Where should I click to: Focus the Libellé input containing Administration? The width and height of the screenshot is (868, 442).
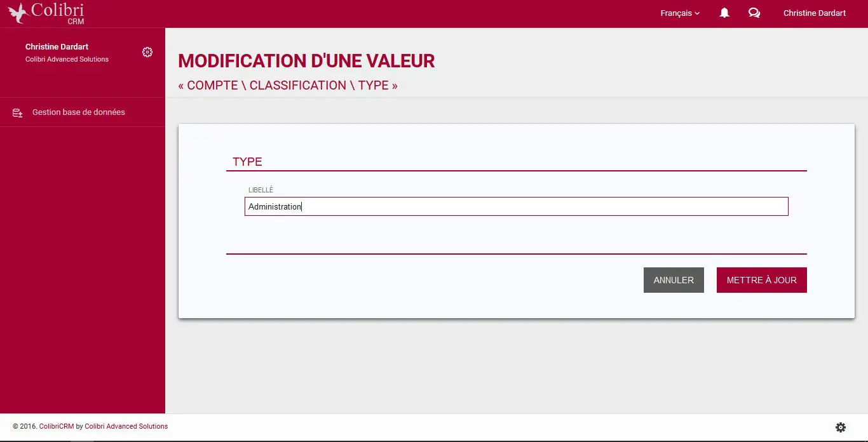coord(517,206)
